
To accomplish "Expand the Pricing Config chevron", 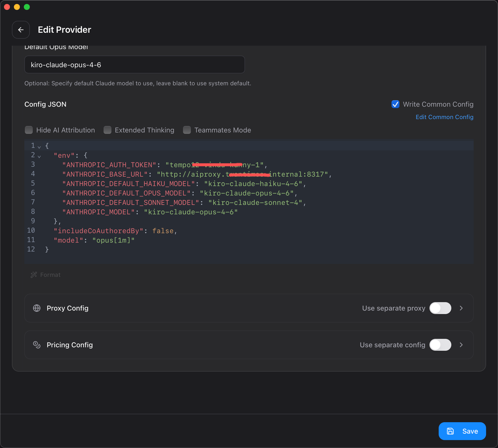I will pyautogui.click(x=461, y=345).
